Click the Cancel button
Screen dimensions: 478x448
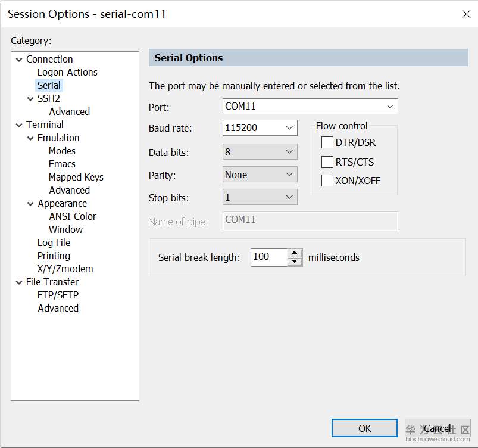coord(438,428)
